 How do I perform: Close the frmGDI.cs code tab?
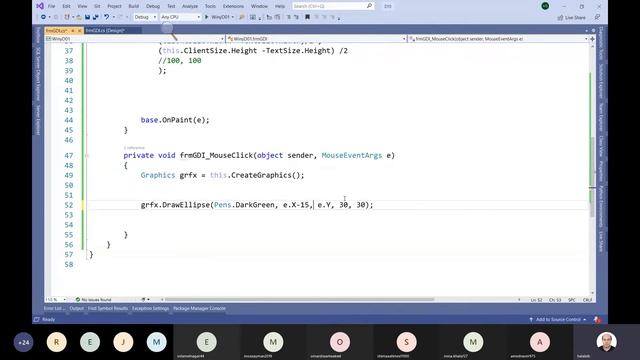pos(80,31)
